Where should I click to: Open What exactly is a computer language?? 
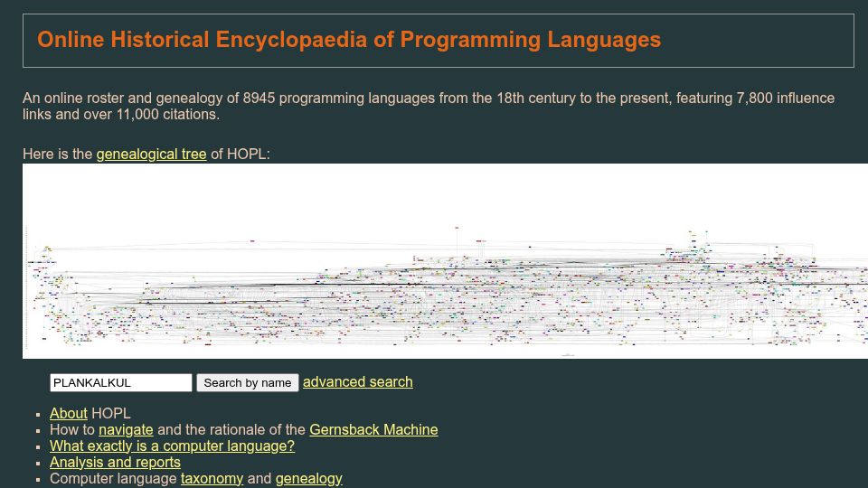pyautogui.click(x=172, y=446)
